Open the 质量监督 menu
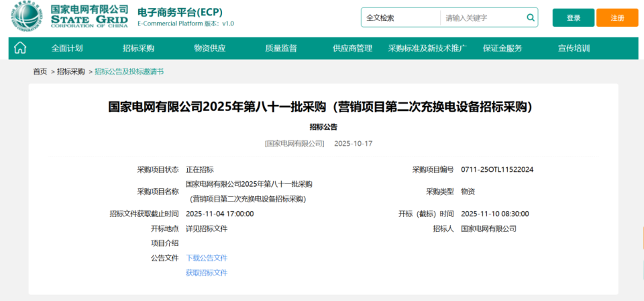 [x=281, y=48]
